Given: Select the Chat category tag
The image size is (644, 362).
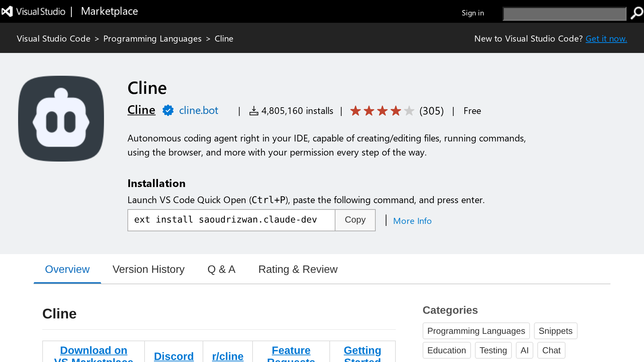Looking at the screenshot, I should (551, 350).
